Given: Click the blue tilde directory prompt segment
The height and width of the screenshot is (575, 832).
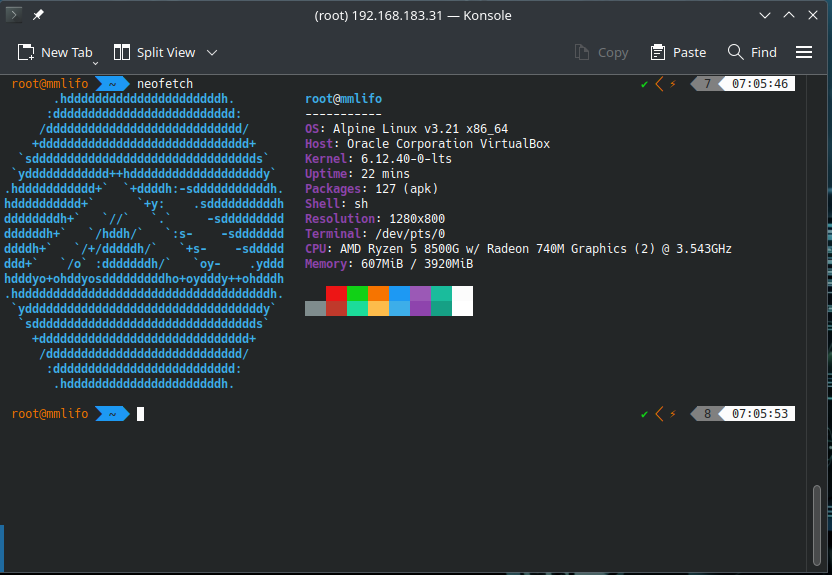Looking at the screenshot, I should tap(112, 414).
